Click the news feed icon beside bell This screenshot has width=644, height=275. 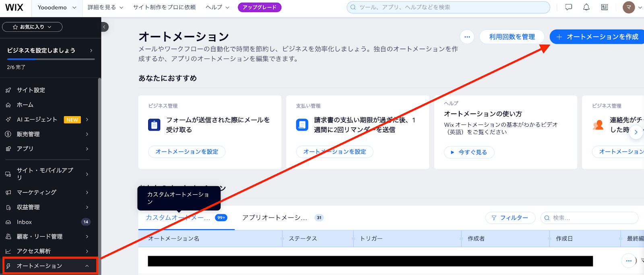[x=605, y=7]
